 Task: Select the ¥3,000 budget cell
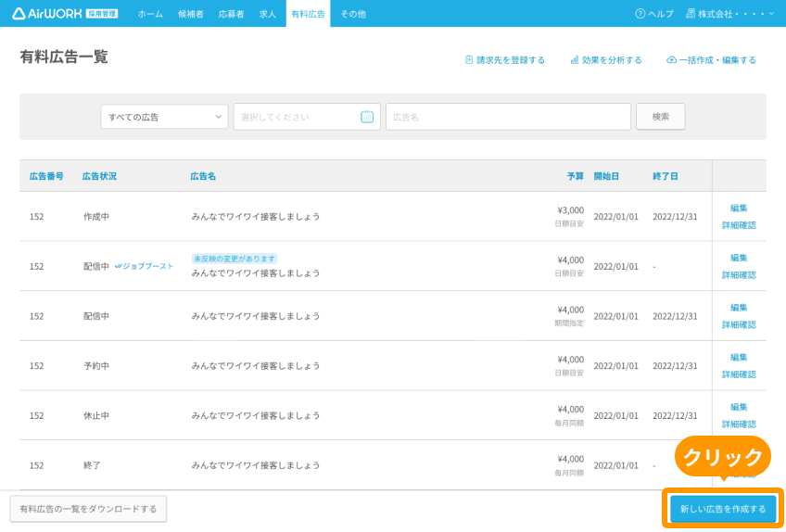[570, 210]
